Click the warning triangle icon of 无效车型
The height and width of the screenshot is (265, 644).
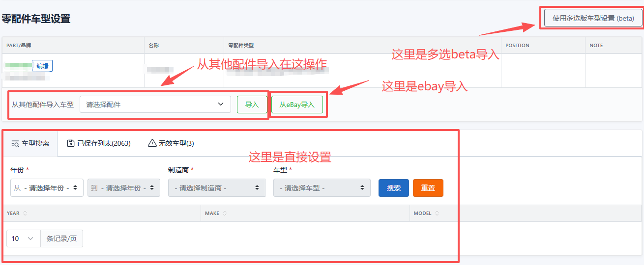152,143
